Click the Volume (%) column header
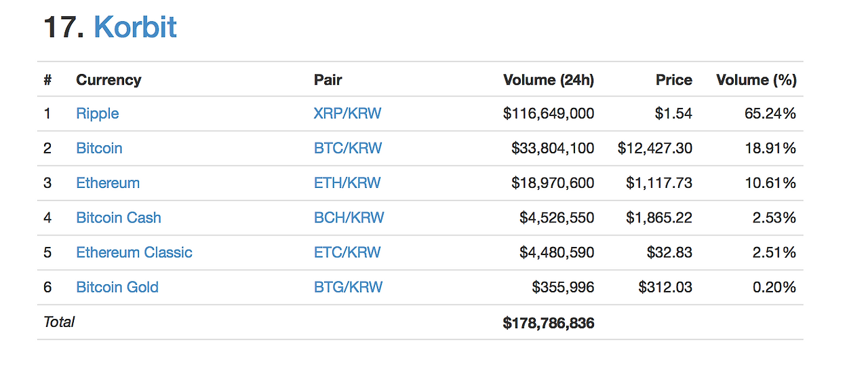The image size is (868, 386). [756, 79]
